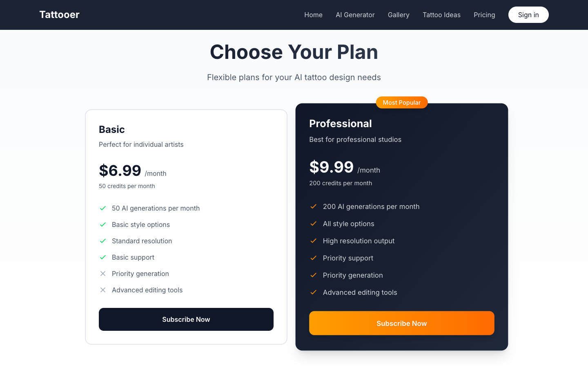Image resolution: width=588 pixels, height=368 pixels.
Task: Navigate to Tattoo Ideas
Action: [441, 15]
